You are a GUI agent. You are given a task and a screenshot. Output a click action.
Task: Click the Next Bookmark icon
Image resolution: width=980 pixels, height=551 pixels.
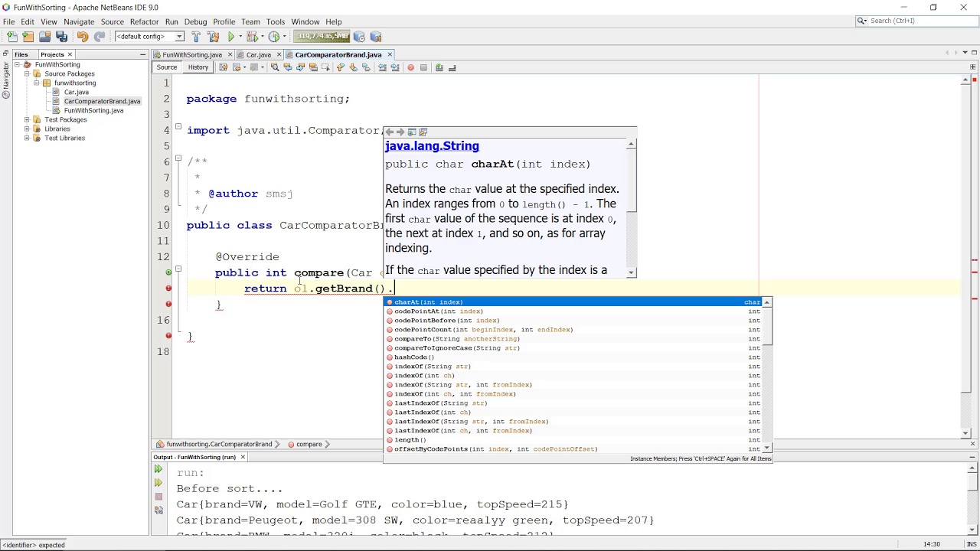coord(353,67)
